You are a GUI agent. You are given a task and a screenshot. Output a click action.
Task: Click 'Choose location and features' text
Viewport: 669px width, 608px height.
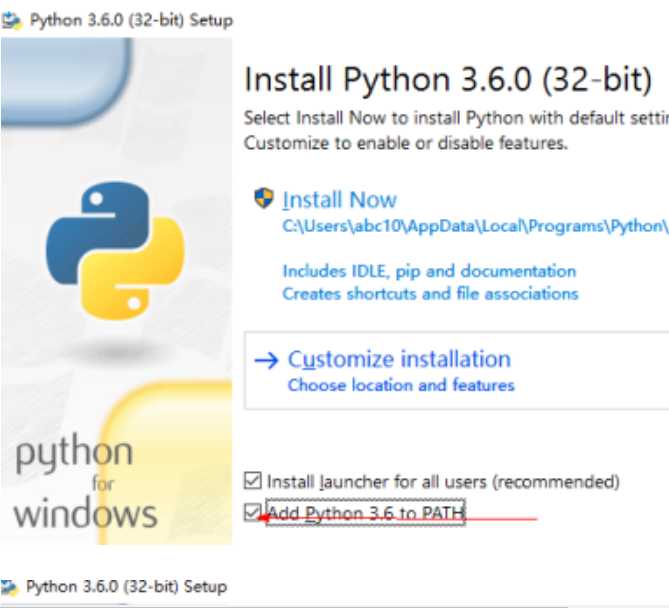[401, 385]
